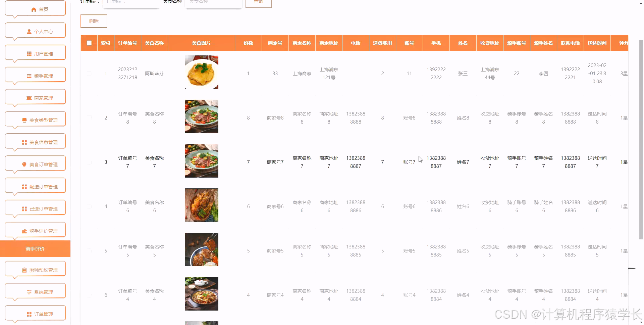
Task: Click cell 商家号7
Action: point(275,162)
